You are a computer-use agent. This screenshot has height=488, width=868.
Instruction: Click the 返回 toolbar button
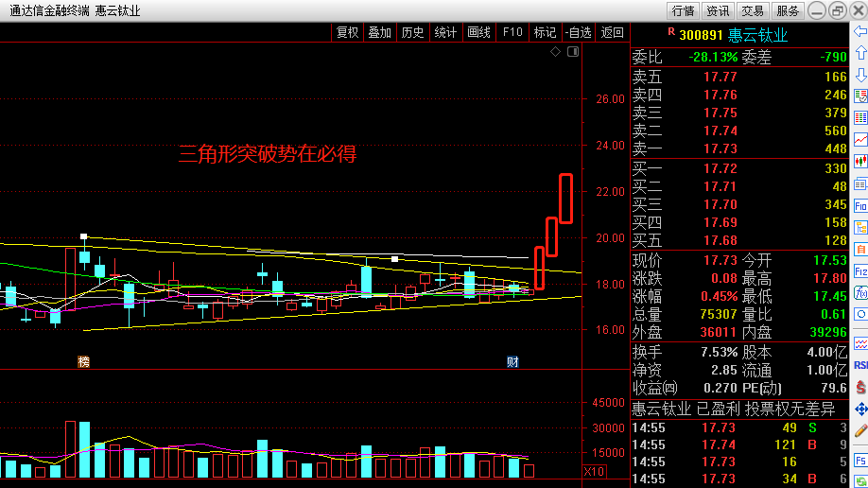click(612, 33)
